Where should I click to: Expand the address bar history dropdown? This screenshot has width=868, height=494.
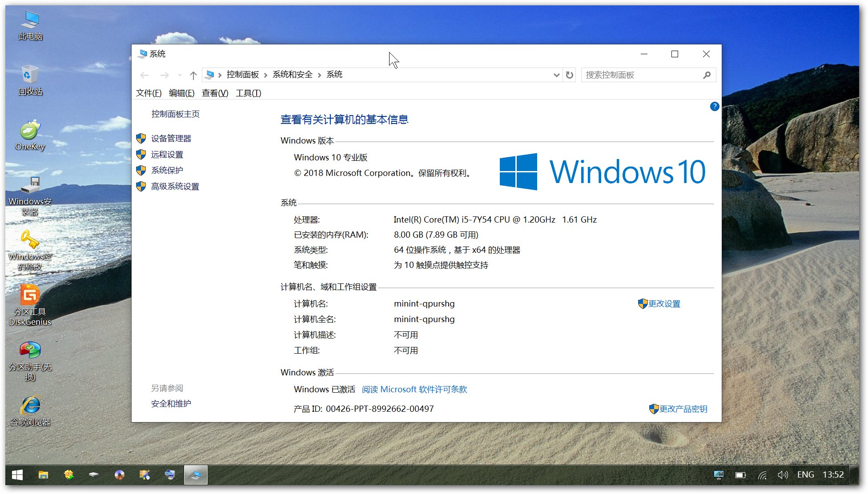(x=556, y=75)
